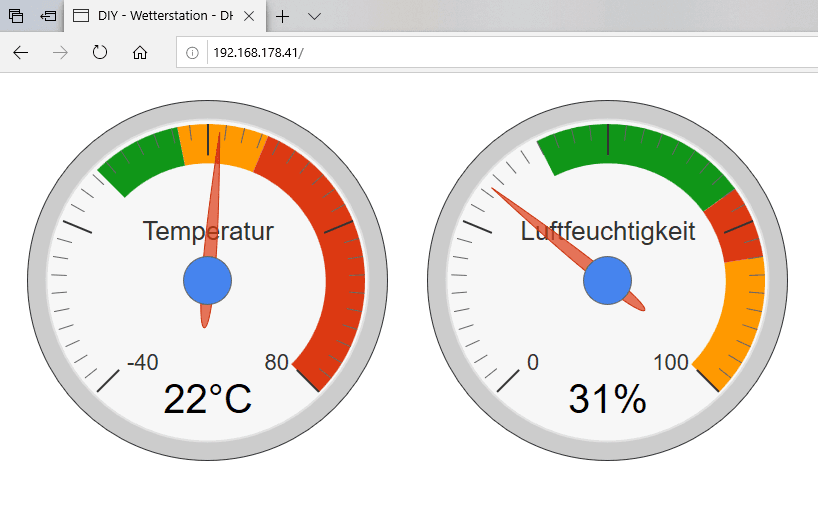This screenshot has height=520, width=818.
Task: Click the Luftfeuchtigkeit gauge label
Action: point(608,232)
